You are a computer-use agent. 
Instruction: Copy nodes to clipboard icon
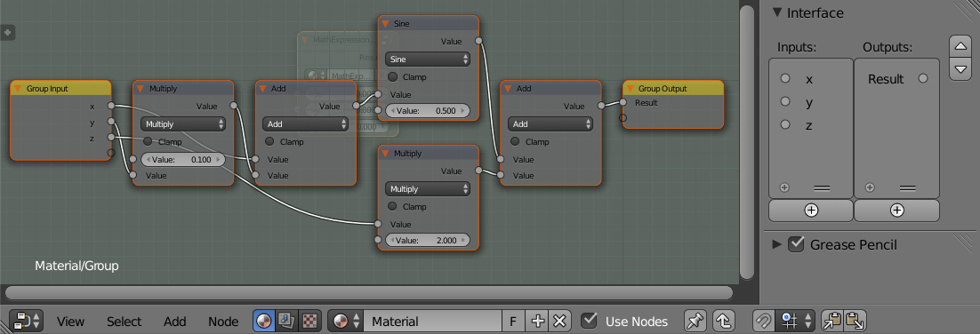pos(831,322)
